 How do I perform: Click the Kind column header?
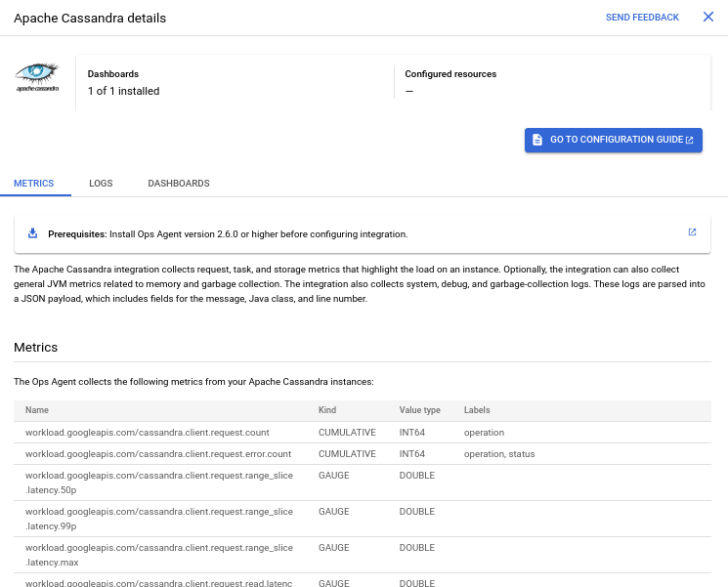pos(327,410)
